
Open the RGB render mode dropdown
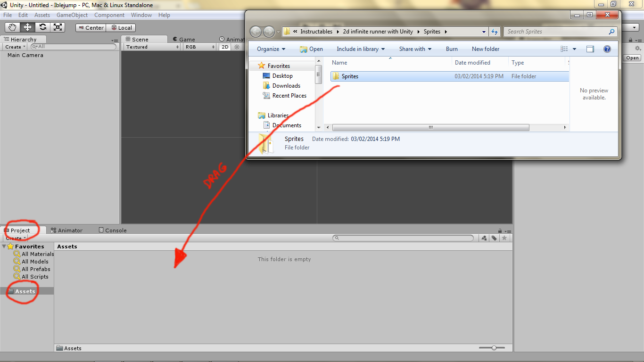[x=198, y=47]
